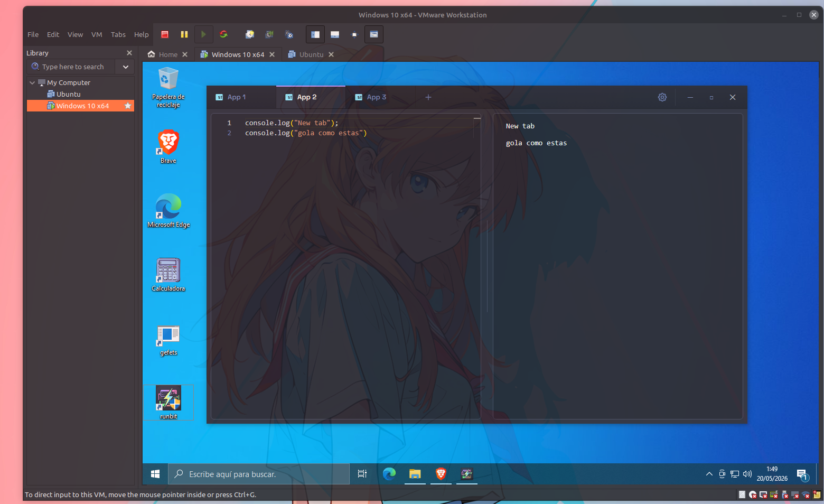Click the taskbar clock showing 1:49
824x504 pixels.
tap(772, 474)
